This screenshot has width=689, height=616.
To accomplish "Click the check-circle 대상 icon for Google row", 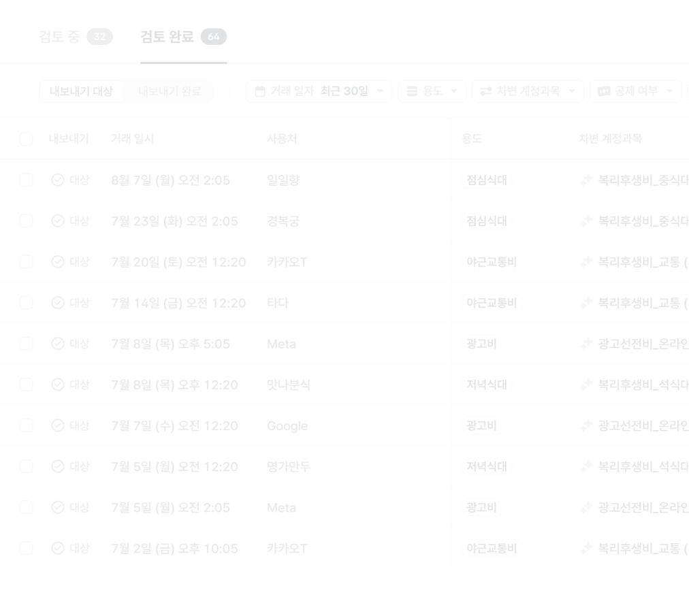I will coord(58,425).
